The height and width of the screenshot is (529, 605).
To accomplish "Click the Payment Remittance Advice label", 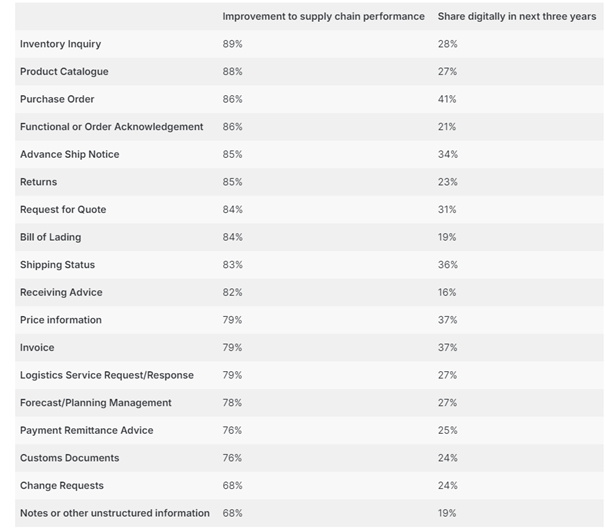I will 87,430.
